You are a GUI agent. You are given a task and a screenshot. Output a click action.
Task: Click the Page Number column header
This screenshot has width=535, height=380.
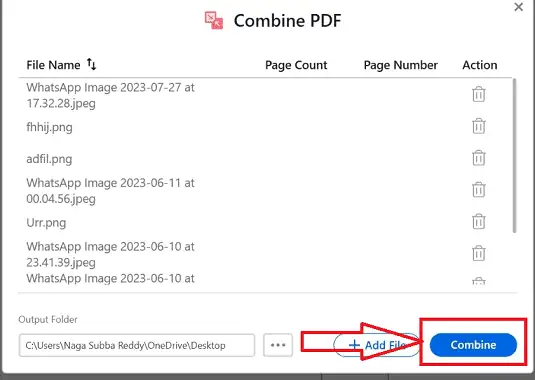(x=401, y=65)
